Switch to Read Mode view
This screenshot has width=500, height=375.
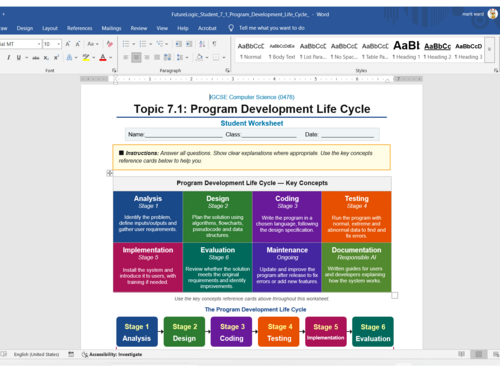(462, 354)
